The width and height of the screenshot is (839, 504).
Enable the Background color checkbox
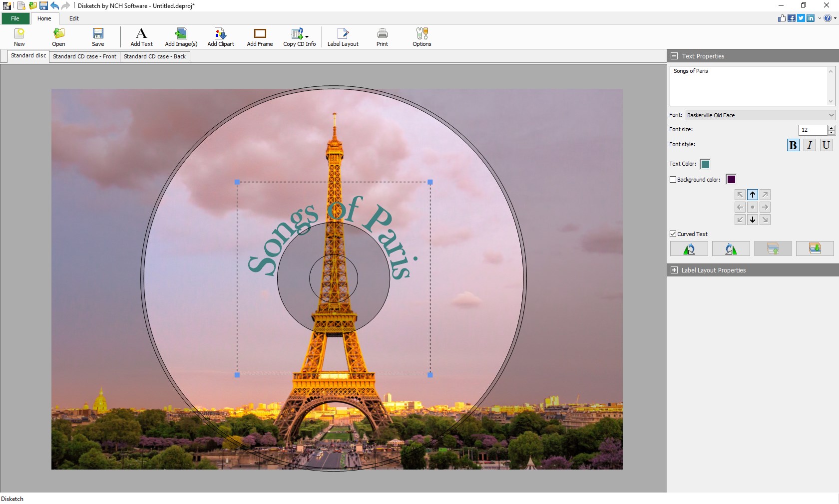coord(673,180)
